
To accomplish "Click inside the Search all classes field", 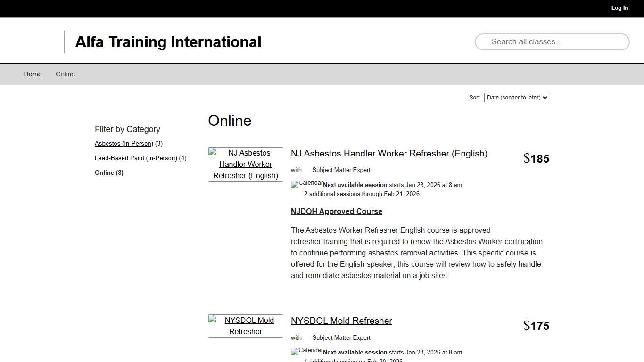I will point(552,42).
